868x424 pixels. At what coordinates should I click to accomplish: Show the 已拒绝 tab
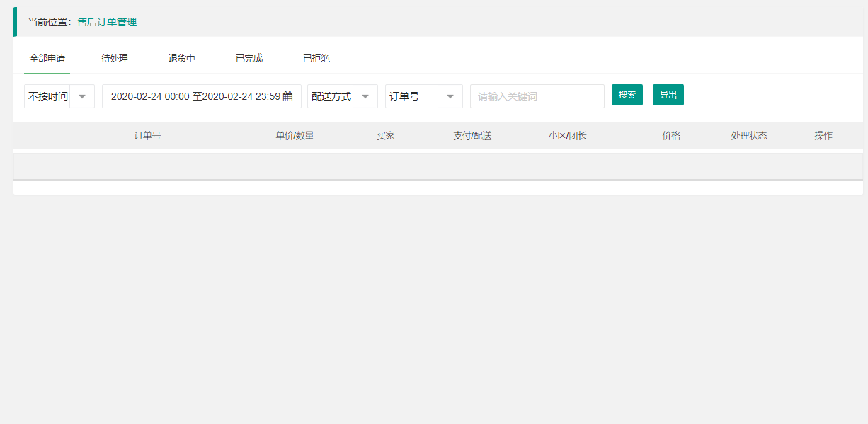(x=316, y=58)
